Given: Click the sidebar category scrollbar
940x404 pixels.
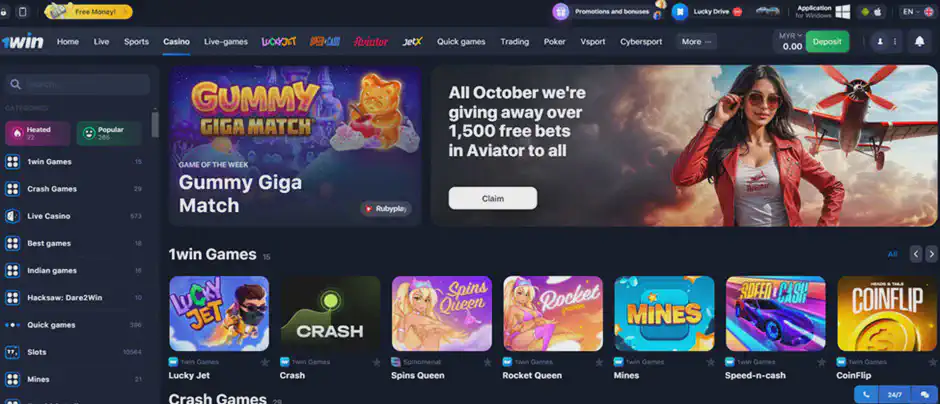Looking at the screenshot, I should (x=155, y=124).
